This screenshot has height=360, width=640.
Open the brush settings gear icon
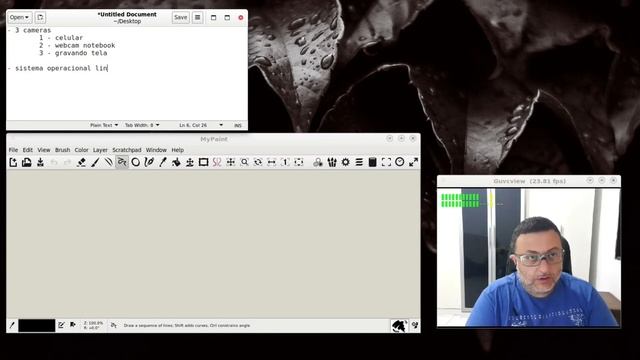(345, 162)
